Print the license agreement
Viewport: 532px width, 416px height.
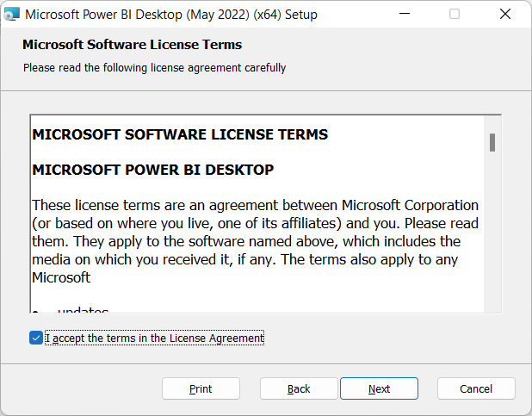(201, 388)
